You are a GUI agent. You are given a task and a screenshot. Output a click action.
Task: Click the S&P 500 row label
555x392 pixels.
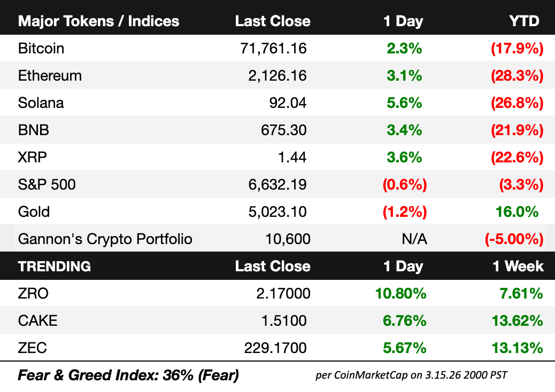[47, 185]
